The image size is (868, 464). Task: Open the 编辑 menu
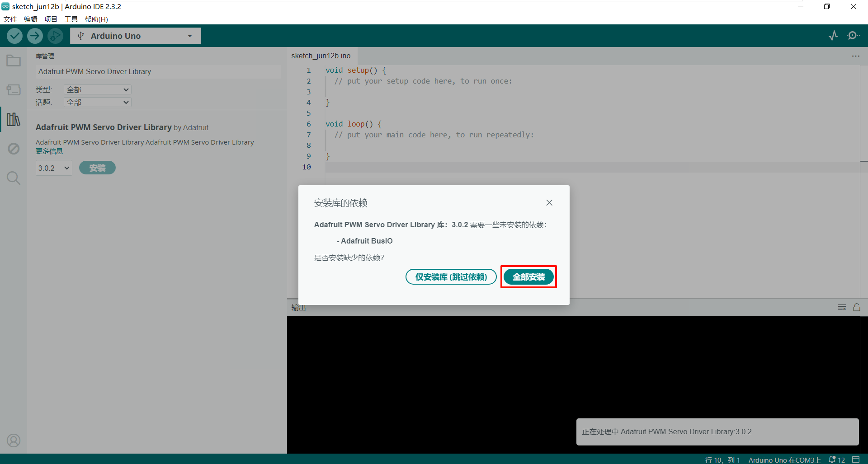[30, 19]
